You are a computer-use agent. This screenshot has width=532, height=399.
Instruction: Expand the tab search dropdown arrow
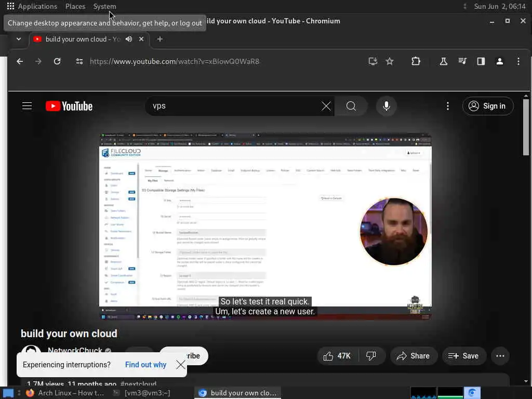[19, 39]
